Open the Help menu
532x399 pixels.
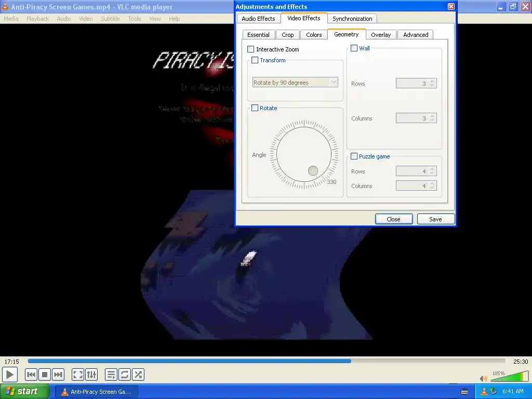175,19
